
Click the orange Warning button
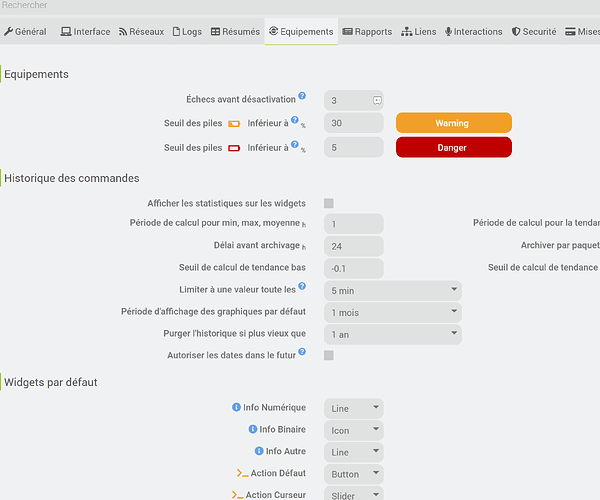[453, 123]
